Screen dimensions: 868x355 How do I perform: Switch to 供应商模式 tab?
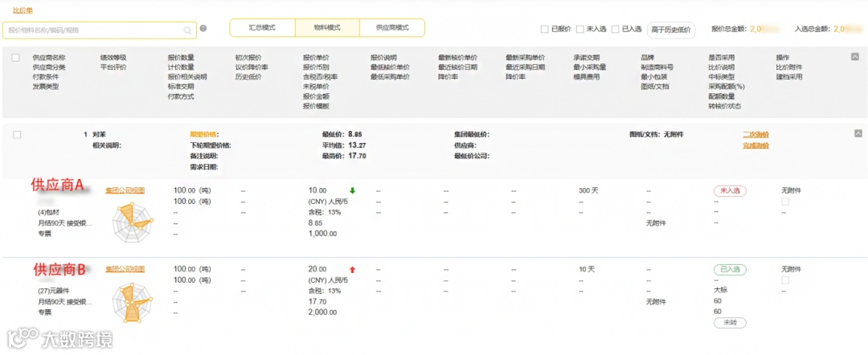[x=392, y=27]
